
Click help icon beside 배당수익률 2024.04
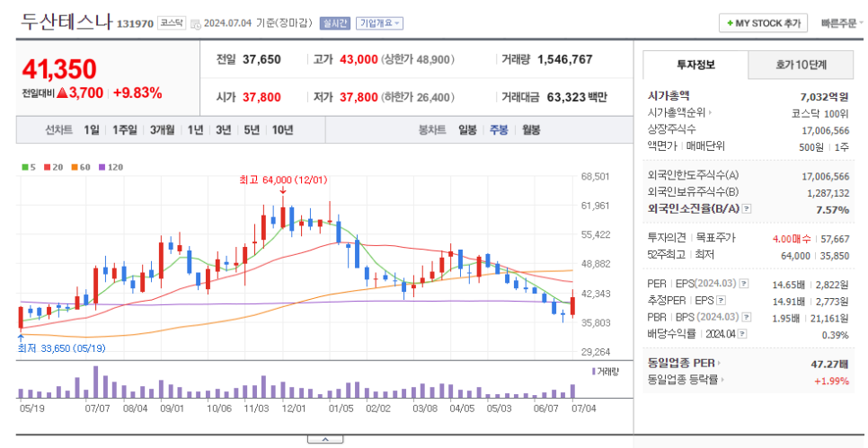742,333
